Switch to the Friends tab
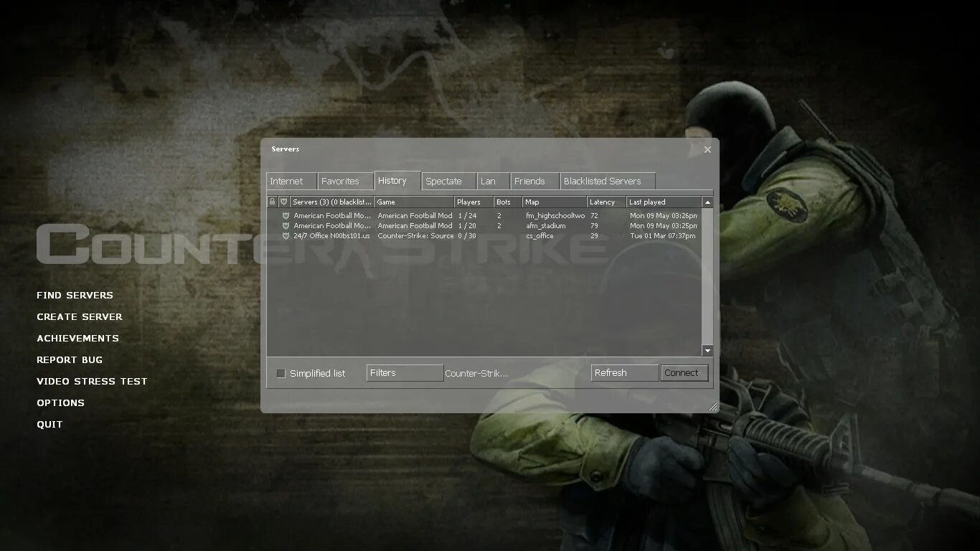 [x=534, y=182]
